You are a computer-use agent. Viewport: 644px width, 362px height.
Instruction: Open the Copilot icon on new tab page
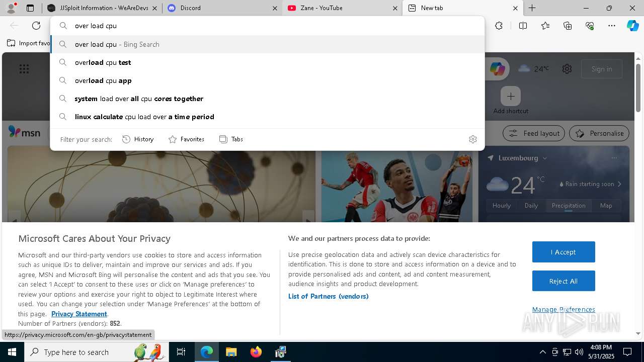pos(498,69)
